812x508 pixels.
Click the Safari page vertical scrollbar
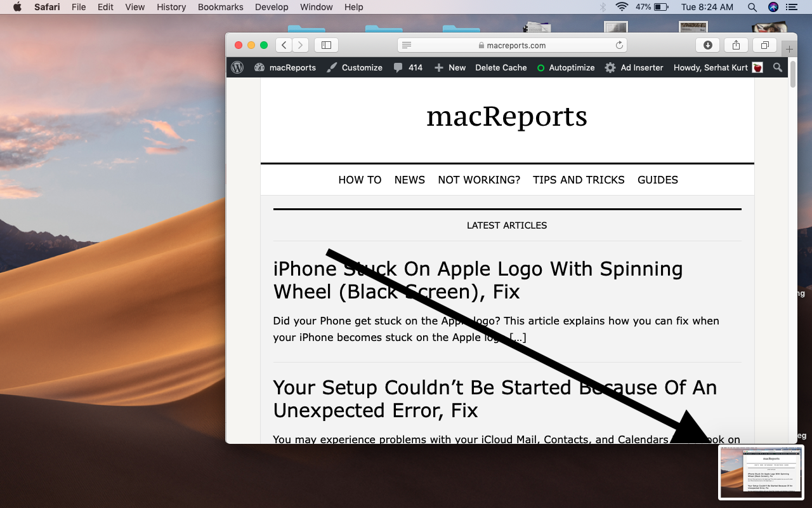793,73
